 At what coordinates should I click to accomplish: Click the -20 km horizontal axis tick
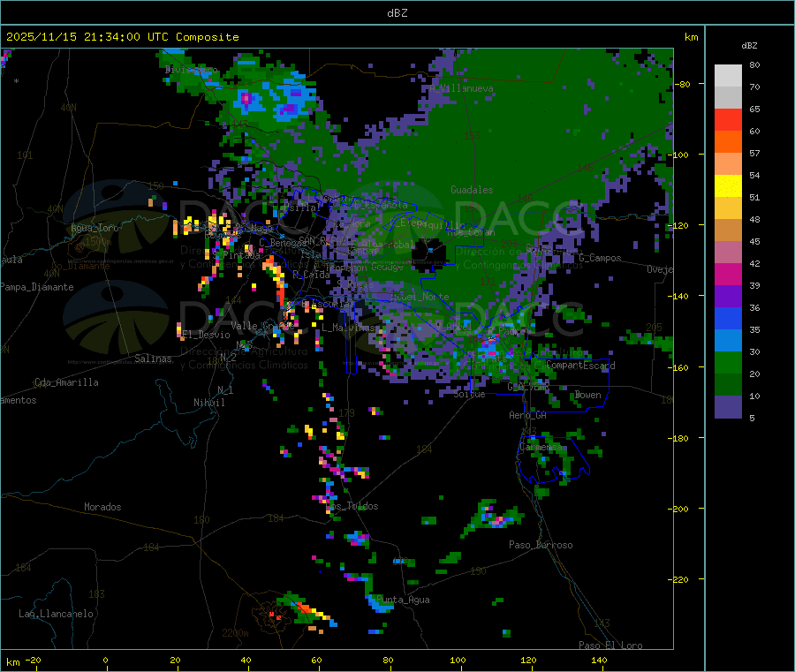pos(34,660)
